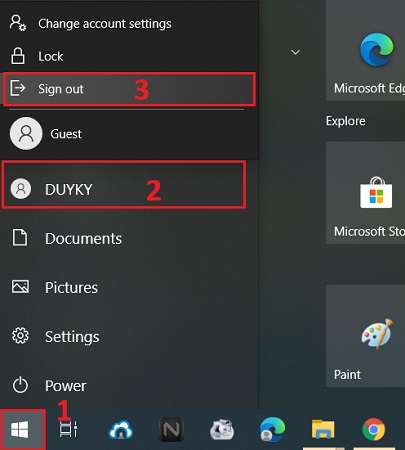Launch Google Chrome from the taskbar
Screen dimensions: 405x450
[373, 429]
